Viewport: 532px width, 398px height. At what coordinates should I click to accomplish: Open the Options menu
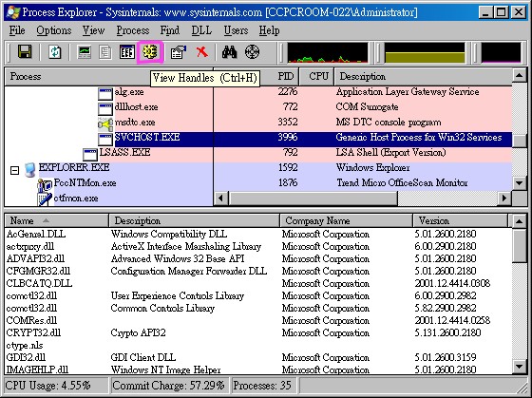pyautogui.click(x=54, y=30)
